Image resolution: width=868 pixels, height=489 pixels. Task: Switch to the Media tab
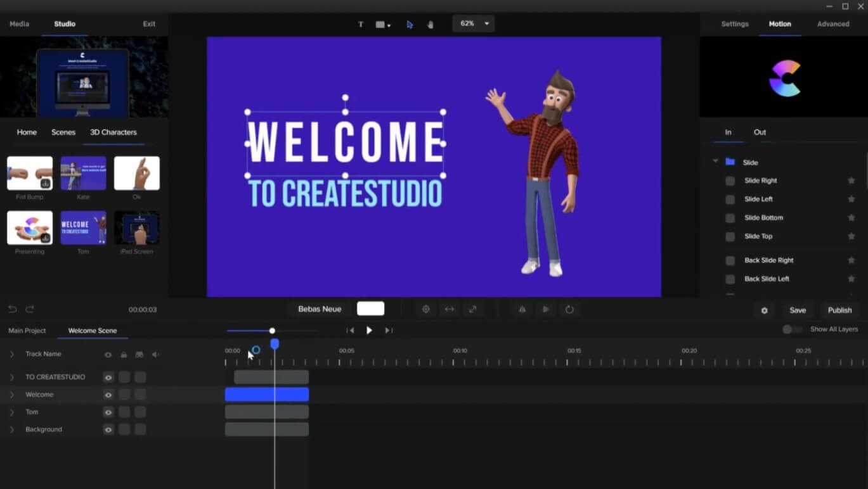19,24
